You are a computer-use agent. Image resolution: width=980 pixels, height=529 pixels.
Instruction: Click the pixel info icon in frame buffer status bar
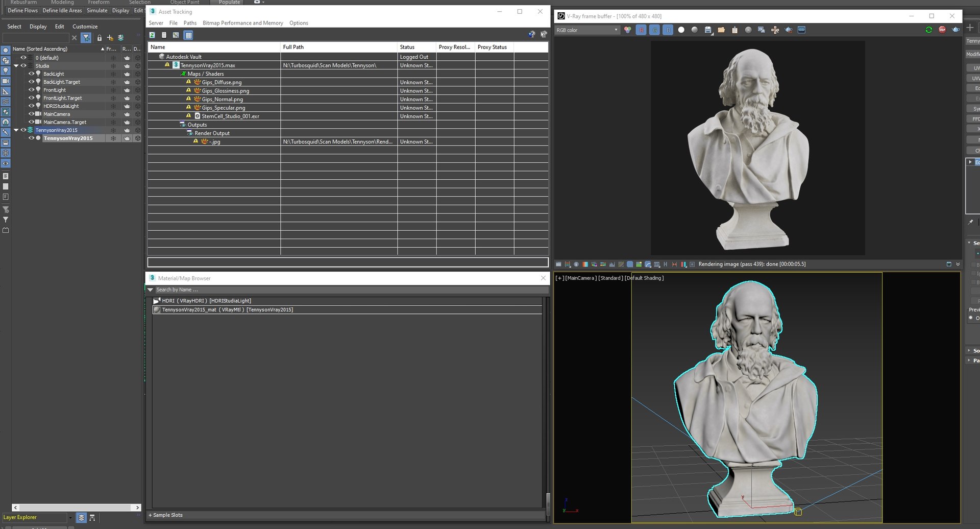(x=577, y=264)
